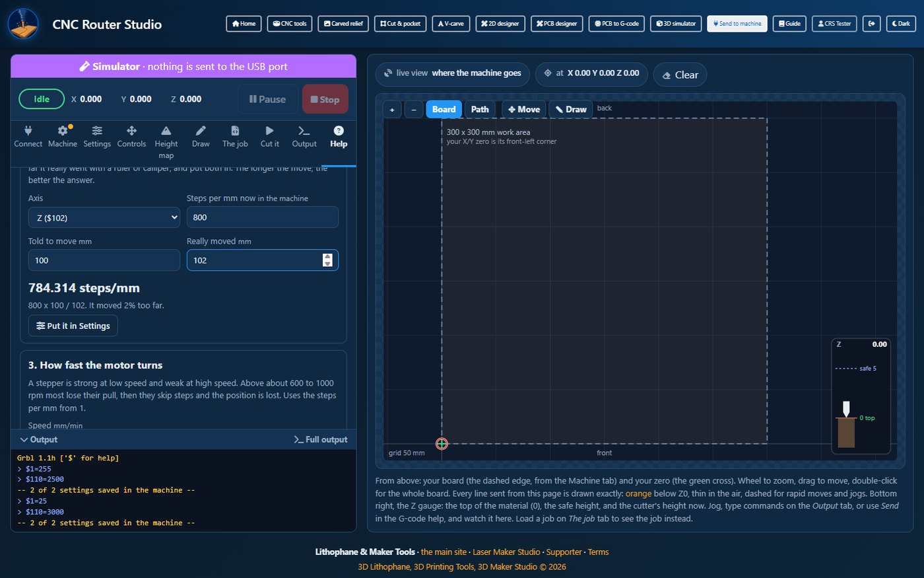Open the V-carve page
Image resolution: width=924 pixels, height=578 pixels.
coord(451,24)
